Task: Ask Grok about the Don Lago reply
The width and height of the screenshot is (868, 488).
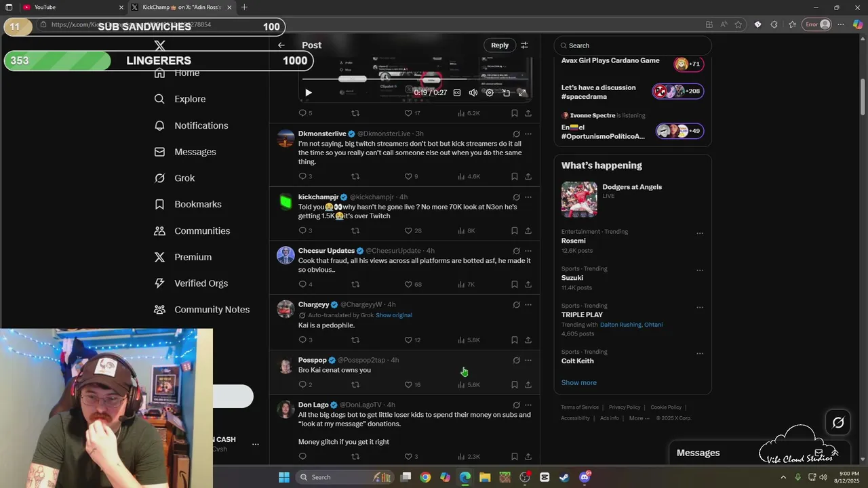Action: pyautogui.click(x=516, y=405)
